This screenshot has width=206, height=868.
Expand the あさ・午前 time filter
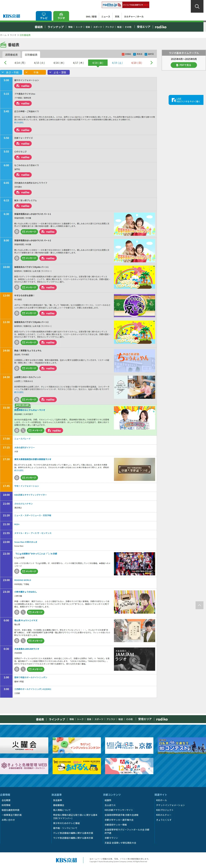tap(11, 72)
